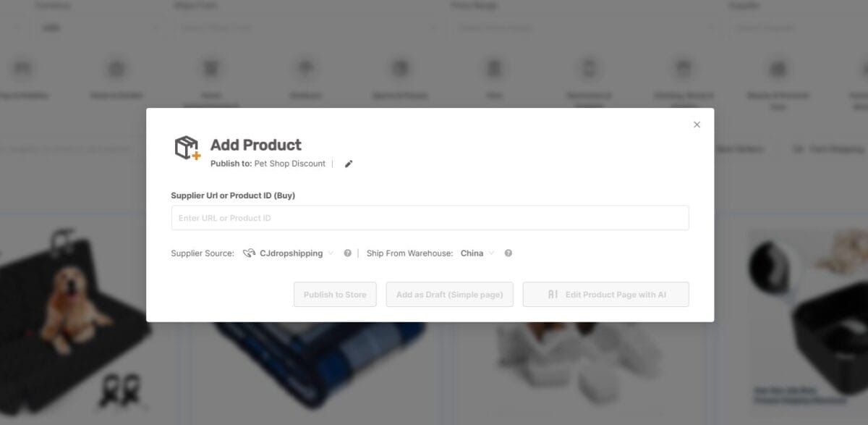The image size is (868, 425).
Task: Click the AI icon inside Edit Product Page button
Action: pyautogui.click(x=552, y=294)
